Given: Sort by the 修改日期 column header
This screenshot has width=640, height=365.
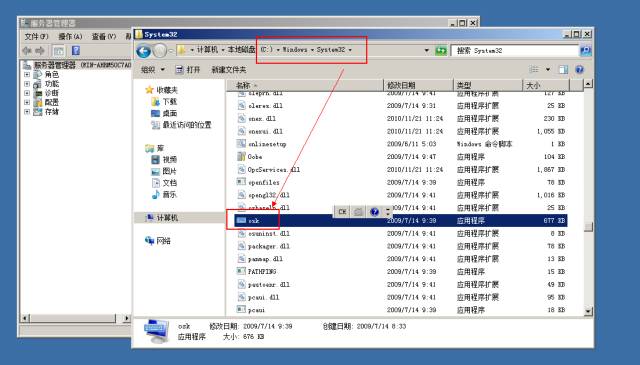Looking at the screenshot, I should click(418, 85).
